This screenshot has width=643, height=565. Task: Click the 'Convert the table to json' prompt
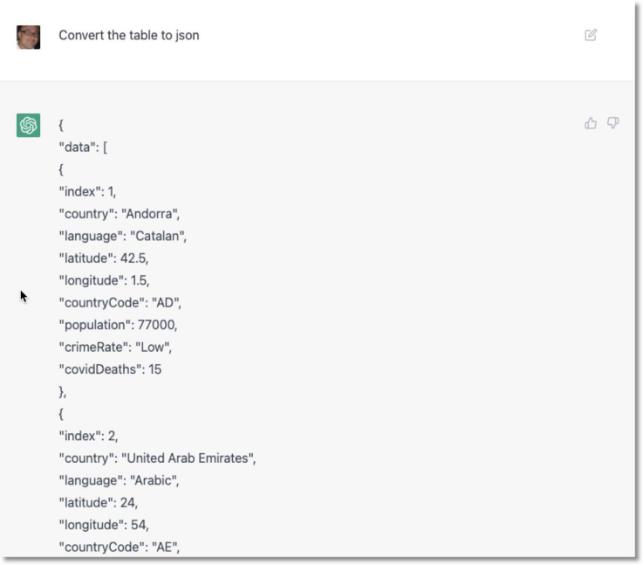click(x=128, y=35)
